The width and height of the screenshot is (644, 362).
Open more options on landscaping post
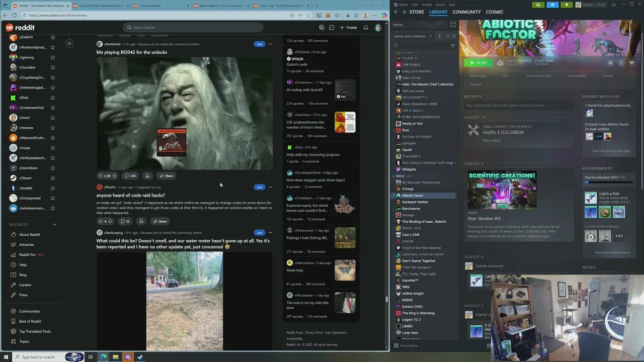click(x=270, y=233)
